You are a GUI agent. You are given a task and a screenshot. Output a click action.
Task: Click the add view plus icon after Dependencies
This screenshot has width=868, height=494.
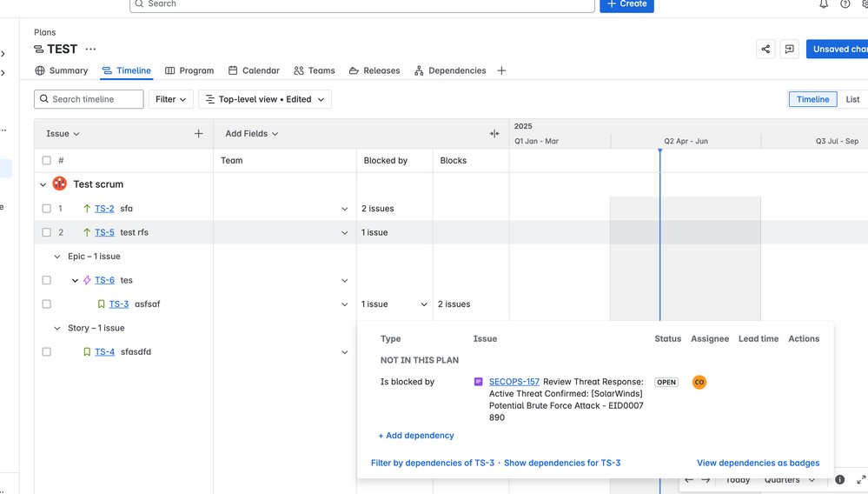[x=501, y=71]
